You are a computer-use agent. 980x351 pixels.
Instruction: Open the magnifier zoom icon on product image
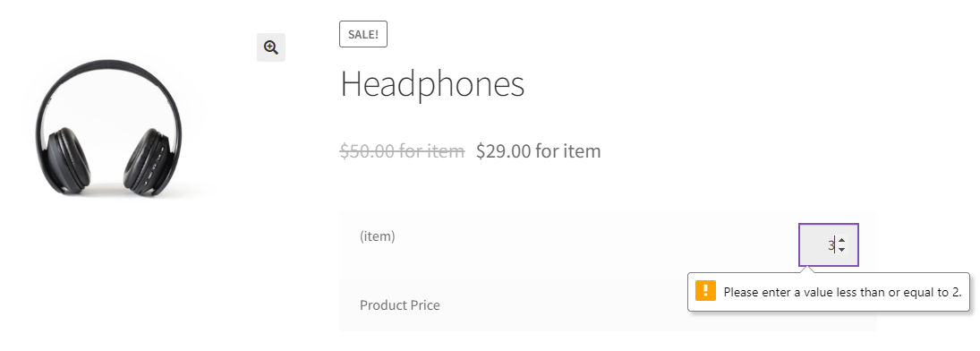pos(270,47)
